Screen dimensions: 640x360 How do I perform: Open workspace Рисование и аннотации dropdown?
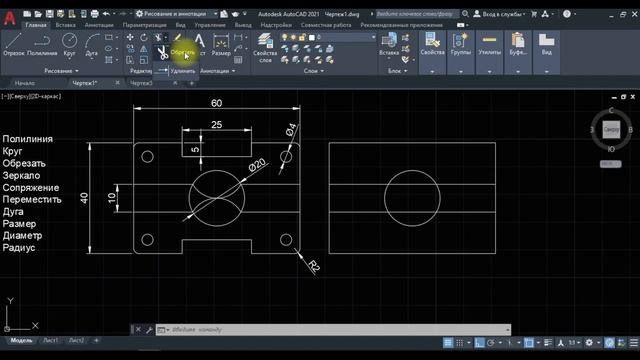tap(177, 14)
